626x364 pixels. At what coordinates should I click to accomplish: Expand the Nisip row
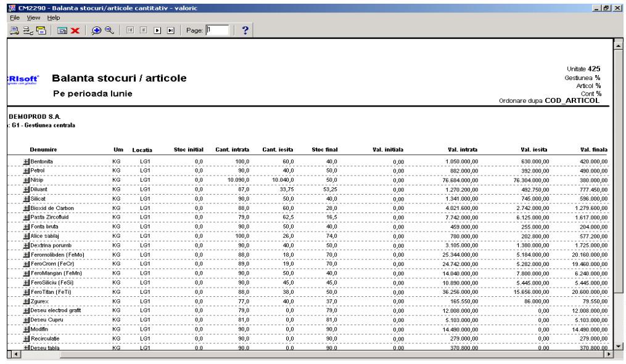(27, 180)
